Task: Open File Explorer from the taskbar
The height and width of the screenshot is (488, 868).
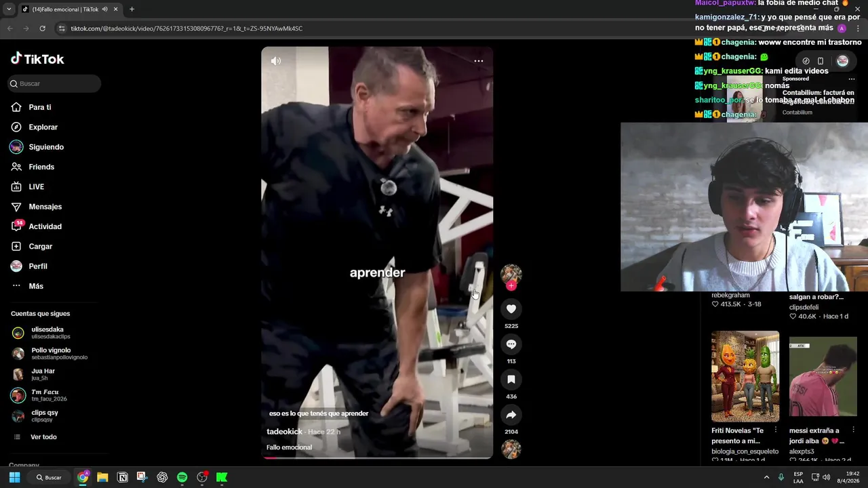Action: (x=102, y=477)
